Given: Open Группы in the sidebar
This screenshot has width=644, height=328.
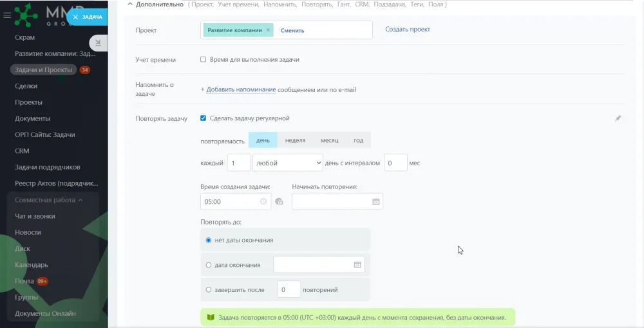Looking at the screenshot, I should click(26, 297).
